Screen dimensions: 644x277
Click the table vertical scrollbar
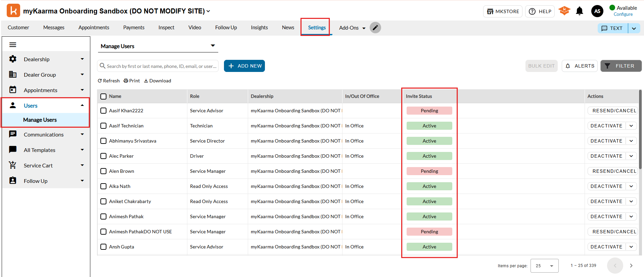click(640, 129)
